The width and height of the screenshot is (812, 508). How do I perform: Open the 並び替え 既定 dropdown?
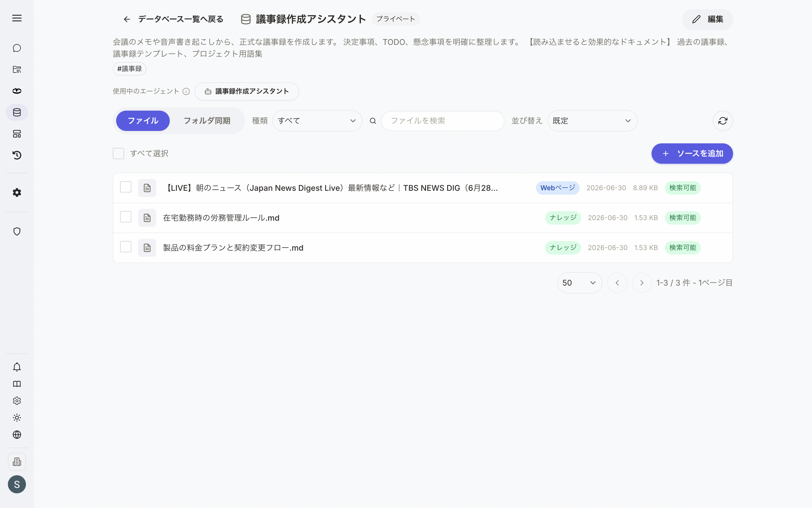click(x=592, y=121)
